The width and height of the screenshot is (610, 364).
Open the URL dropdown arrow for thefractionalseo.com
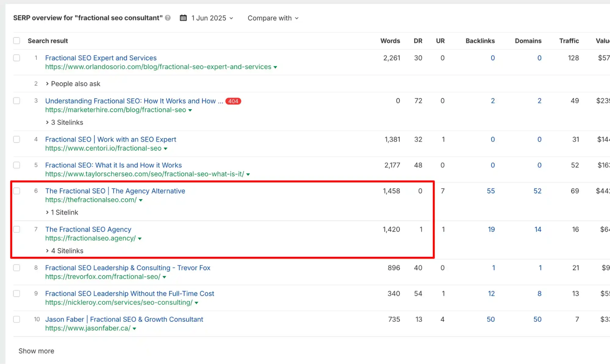[x=141, y=200]
